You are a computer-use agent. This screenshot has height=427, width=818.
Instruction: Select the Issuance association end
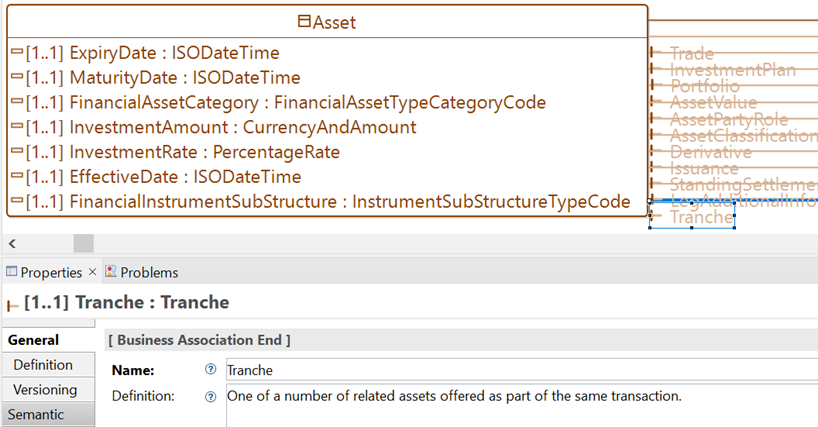(704, 168)
